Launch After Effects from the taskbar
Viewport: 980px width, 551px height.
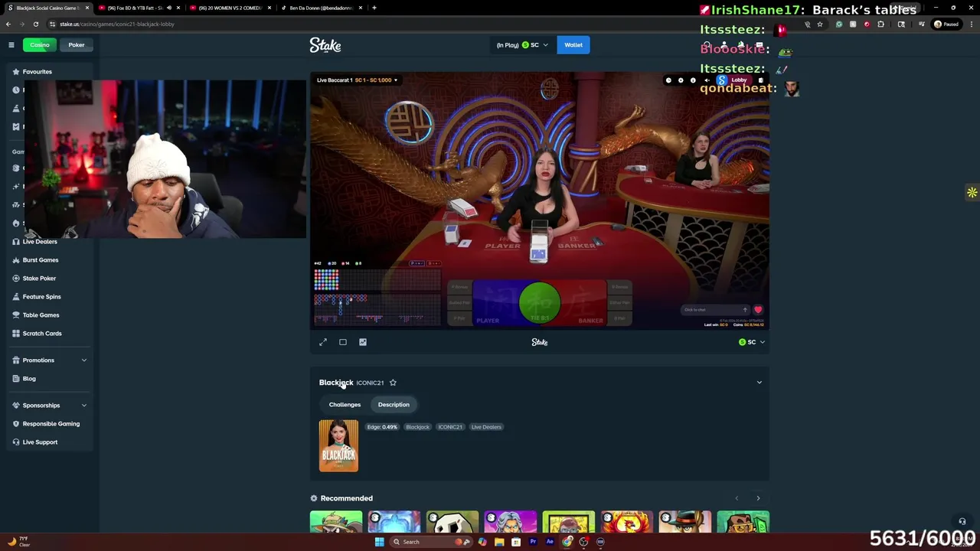point(550,542)
